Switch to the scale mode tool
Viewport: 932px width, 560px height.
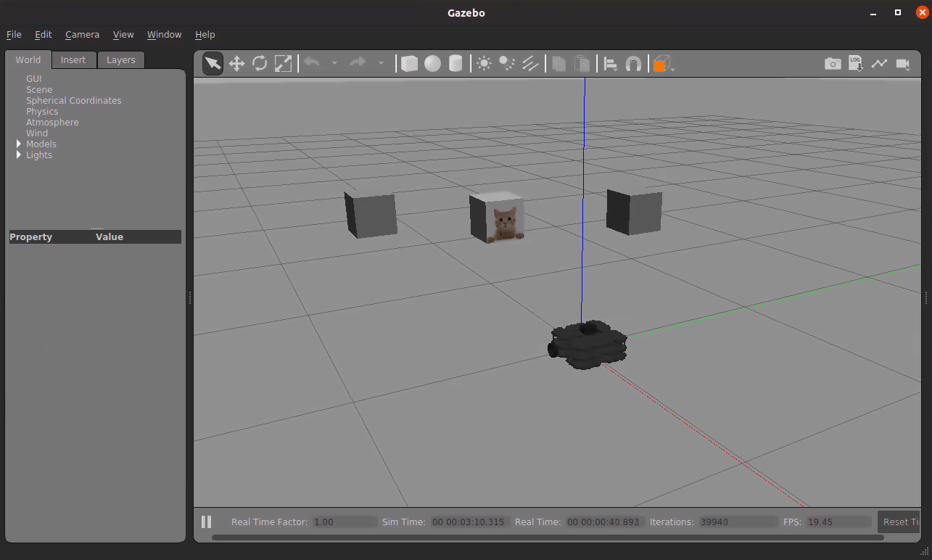coord(283,63)
